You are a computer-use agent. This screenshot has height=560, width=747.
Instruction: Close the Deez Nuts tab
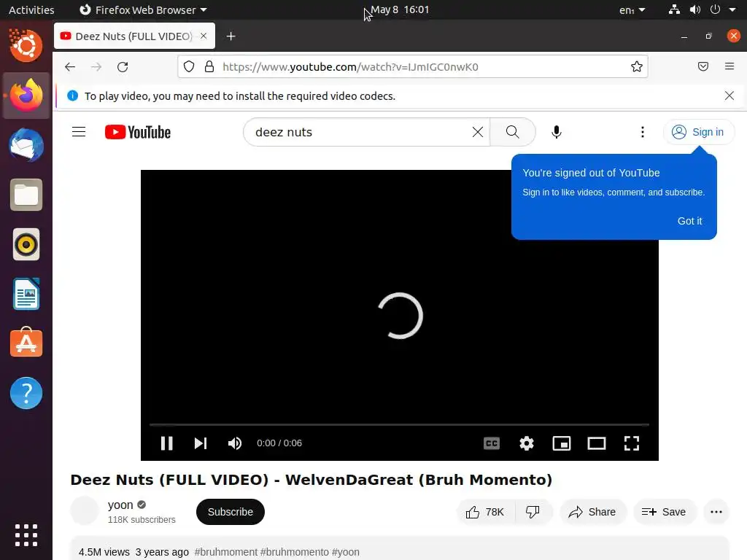pyautogui.click(x=204, y=36)
